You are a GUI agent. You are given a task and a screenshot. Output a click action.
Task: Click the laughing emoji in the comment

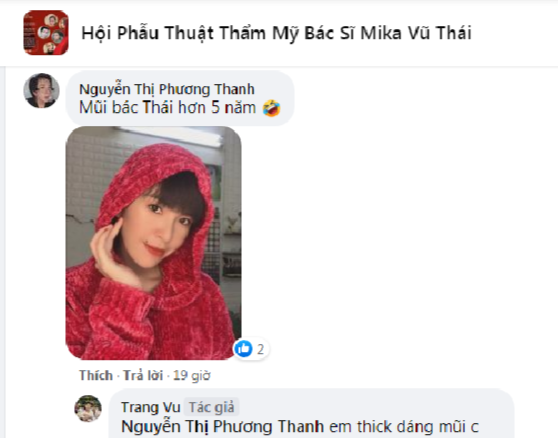point(272,108)
